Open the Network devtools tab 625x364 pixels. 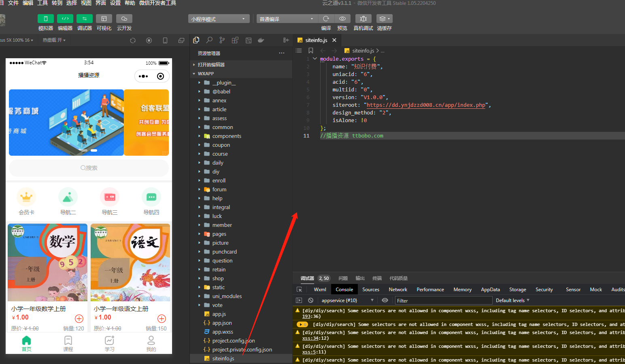tap(398, 290)
